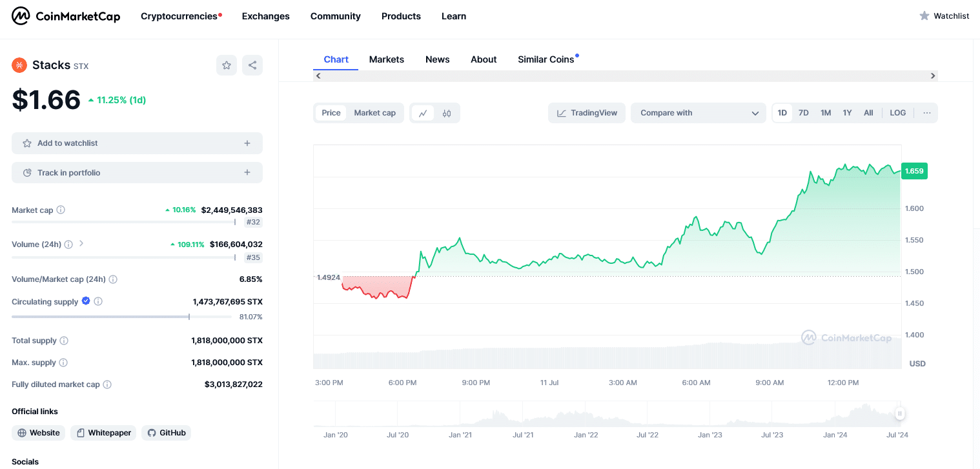
Task: Click the $2,449,546,383 market cap value
Action: [x=232, y=210]
